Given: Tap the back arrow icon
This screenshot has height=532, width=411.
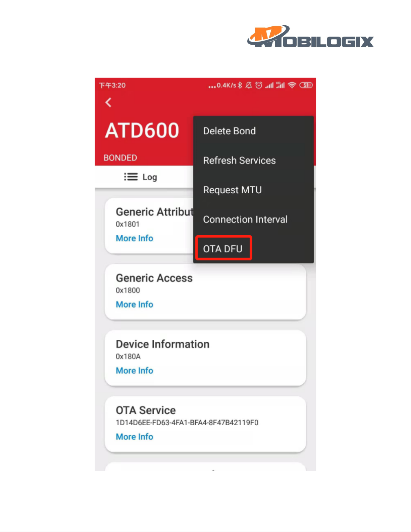Looking at the screenshot, I should tap(108, 102).
